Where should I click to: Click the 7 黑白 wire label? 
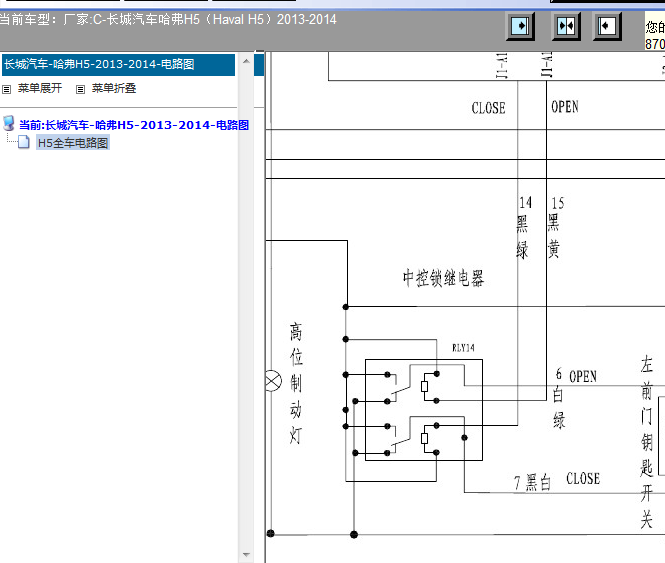click(533, 483)
